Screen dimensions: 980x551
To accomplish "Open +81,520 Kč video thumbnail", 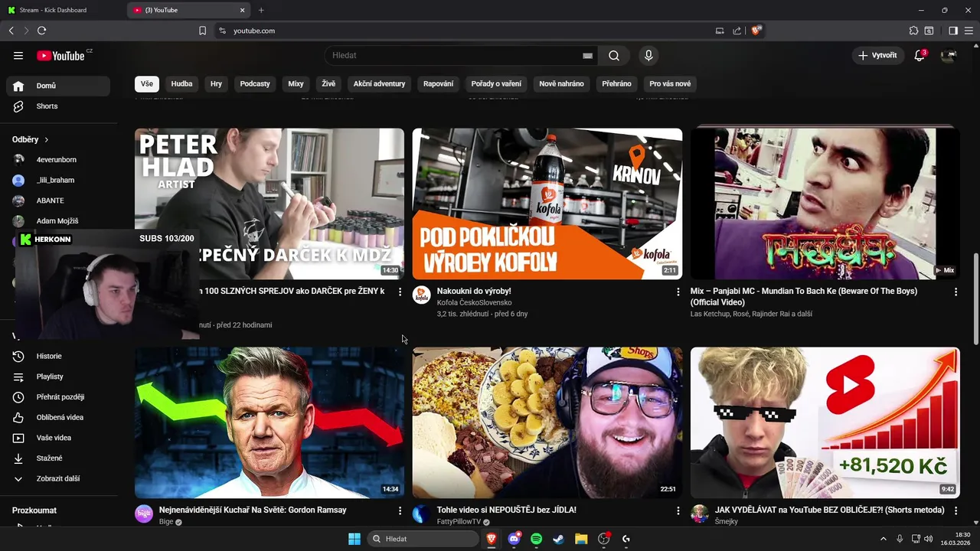I will pyautogui.click(x=825, y=423).
